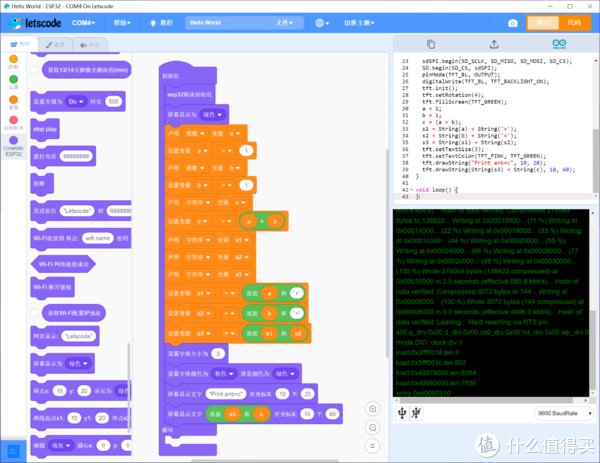Click the USB disconnect serial icon

416,413
